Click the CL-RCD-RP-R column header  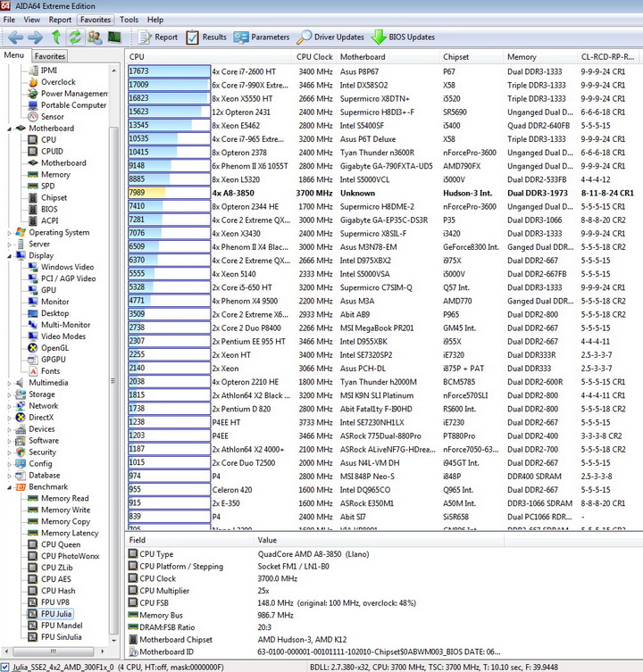pos(609,57)
